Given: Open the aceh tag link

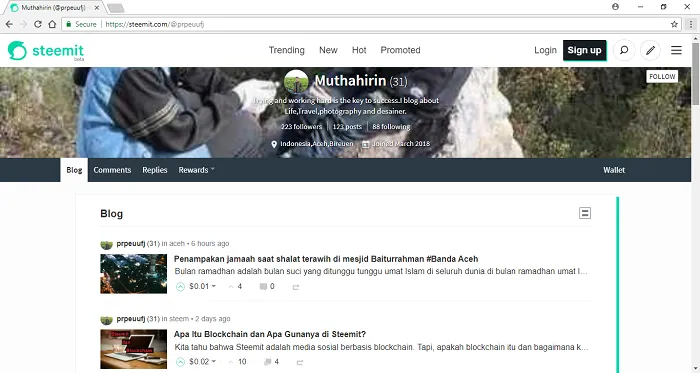Looking at the screenshot, I should [177, 244].
